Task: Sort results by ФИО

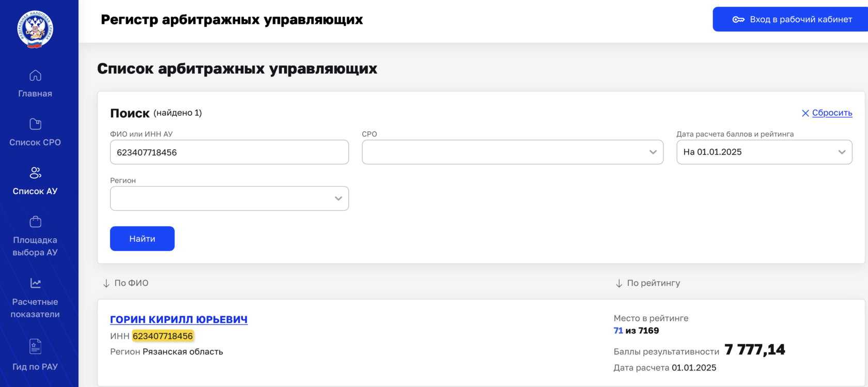Action: click(x=126, y=283)
